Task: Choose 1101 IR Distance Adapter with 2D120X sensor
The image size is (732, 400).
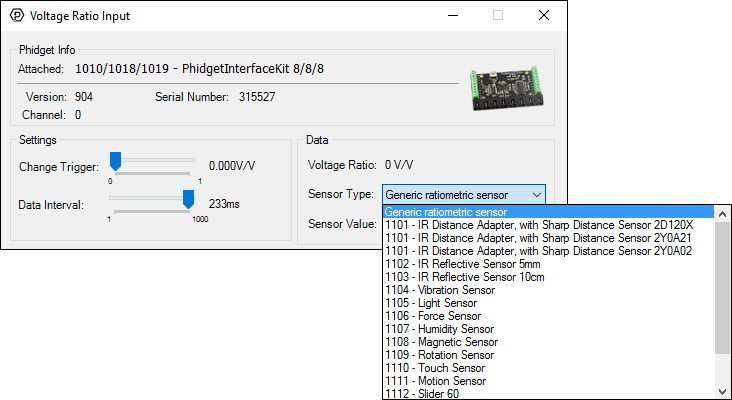Action: click(x=549, y=225)
